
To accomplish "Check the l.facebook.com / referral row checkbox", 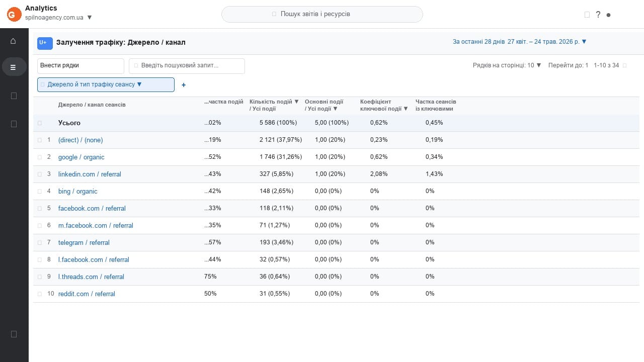I will click(x=40, y=259).
